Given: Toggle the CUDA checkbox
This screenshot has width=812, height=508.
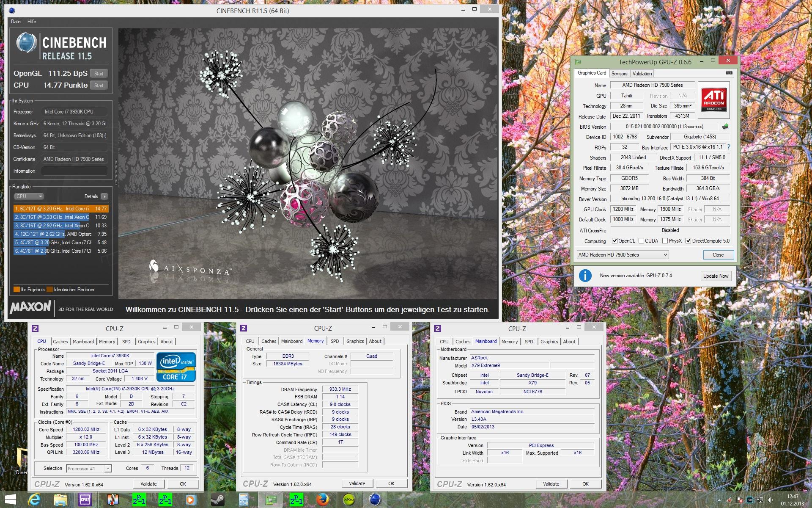Looking at the screenshot, I should pyautogui.click(x=641, y=241).
